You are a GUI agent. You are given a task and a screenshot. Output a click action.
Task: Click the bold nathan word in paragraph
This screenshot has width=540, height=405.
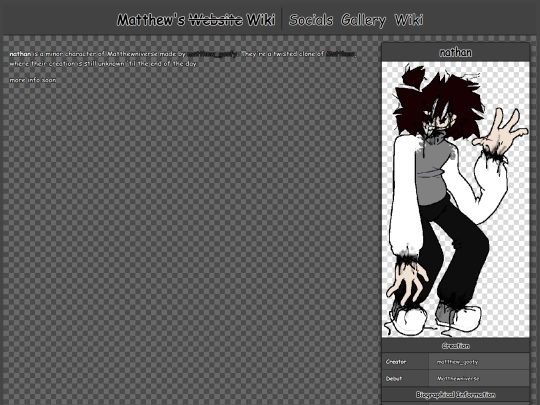pyautogui.click(x=20, y=54)
